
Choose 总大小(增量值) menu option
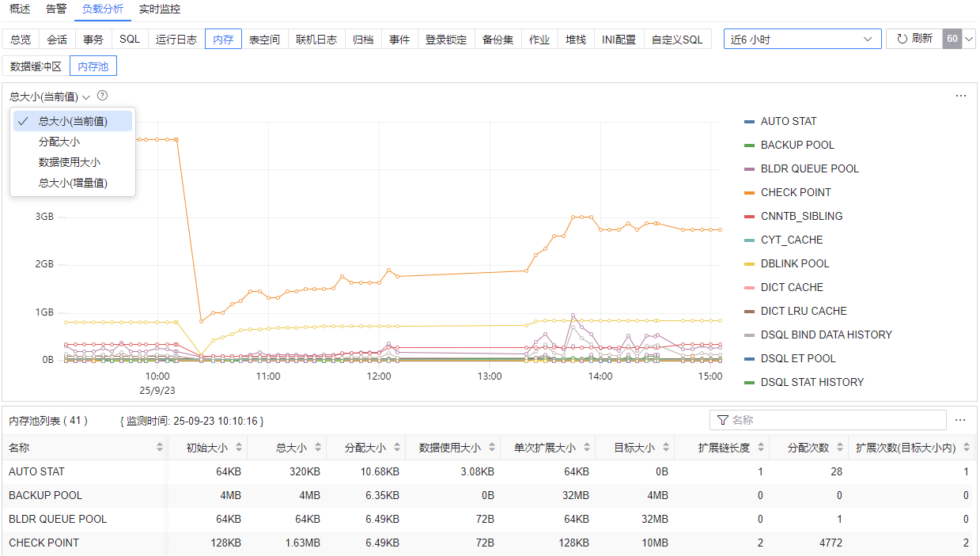click(73, 183)
